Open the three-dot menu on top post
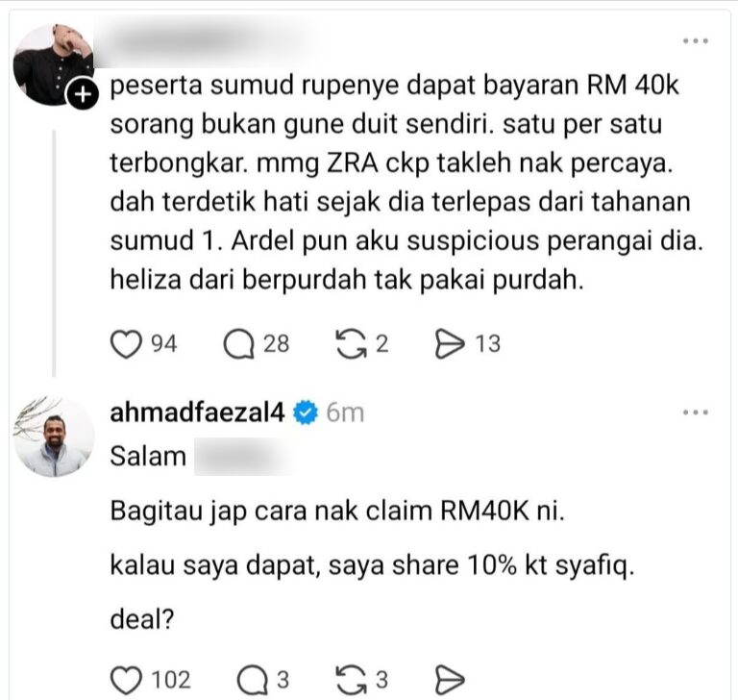This screenshot has height=700, width=738. (x=696, y=41)
